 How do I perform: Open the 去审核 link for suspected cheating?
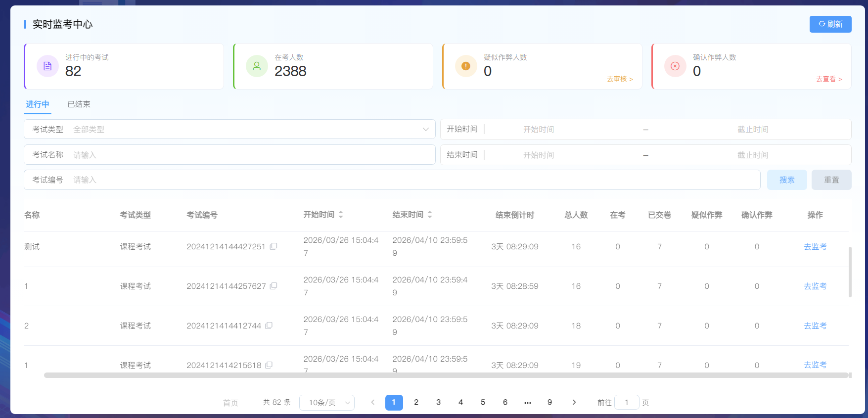(x=620, y=79)
